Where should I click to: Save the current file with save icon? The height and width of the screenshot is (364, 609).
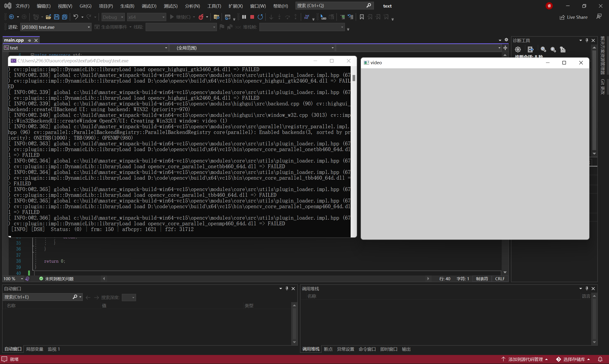56,17
